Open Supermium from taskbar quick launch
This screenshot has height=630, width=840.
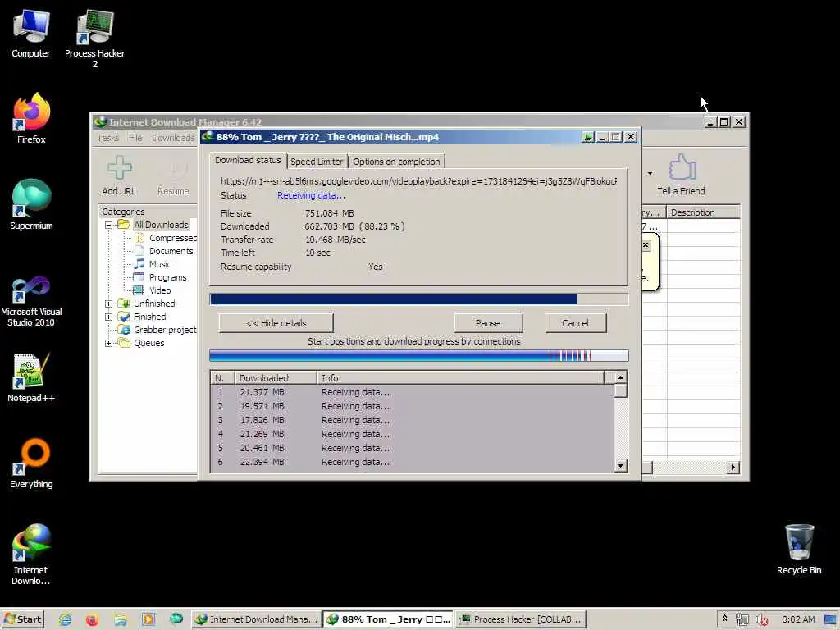(x=176, y=619)
